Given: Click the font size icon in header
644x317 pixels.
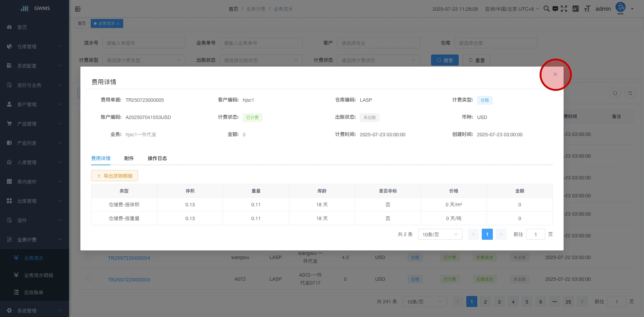Looking at the screenshot, I should coord(587,9).
